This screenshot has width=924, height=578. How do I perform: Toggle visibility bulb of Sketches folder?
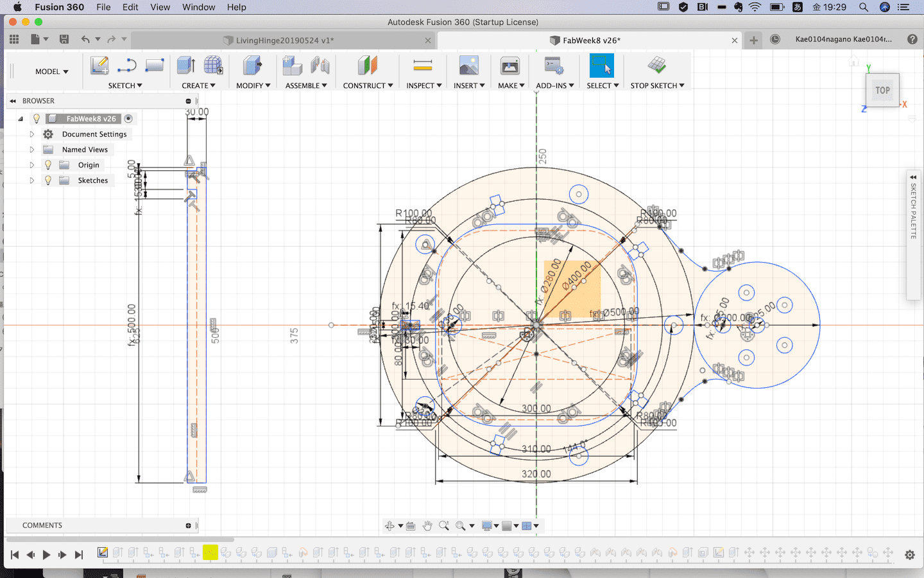coord(48,180)
